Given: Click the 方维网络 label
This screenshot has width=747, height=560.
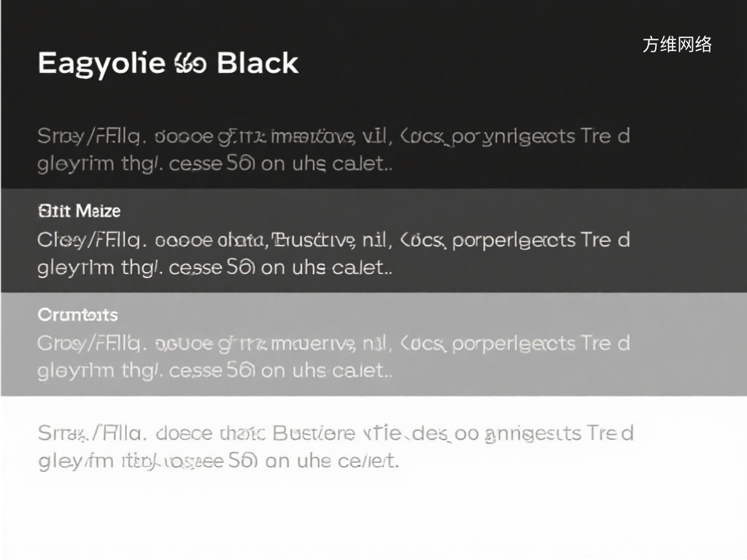Looking at the screenshot, I should pos(677,44).
